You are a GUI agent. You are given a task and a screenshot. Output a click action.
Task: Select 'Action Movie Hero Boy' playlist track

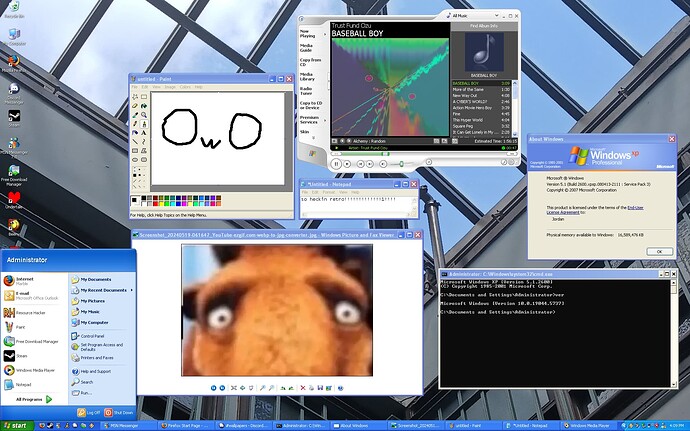(x=481, y=108)
